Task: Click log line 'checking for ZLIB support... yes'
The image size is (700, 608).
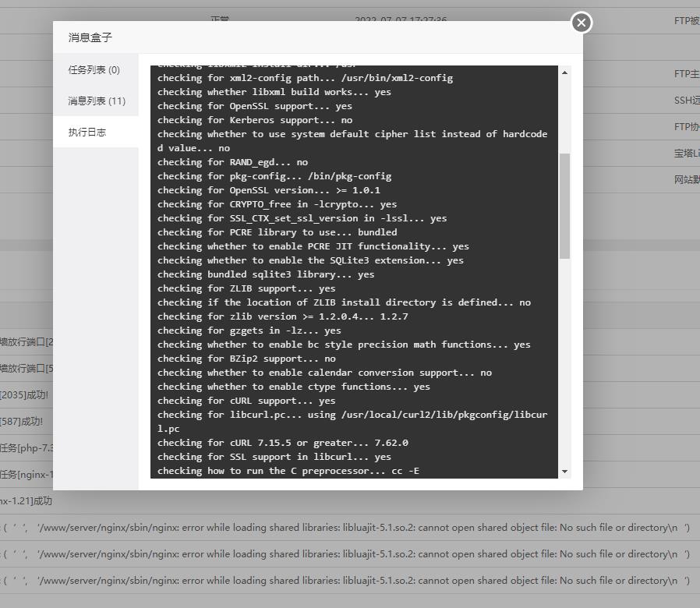Action: tap(246, 288)
